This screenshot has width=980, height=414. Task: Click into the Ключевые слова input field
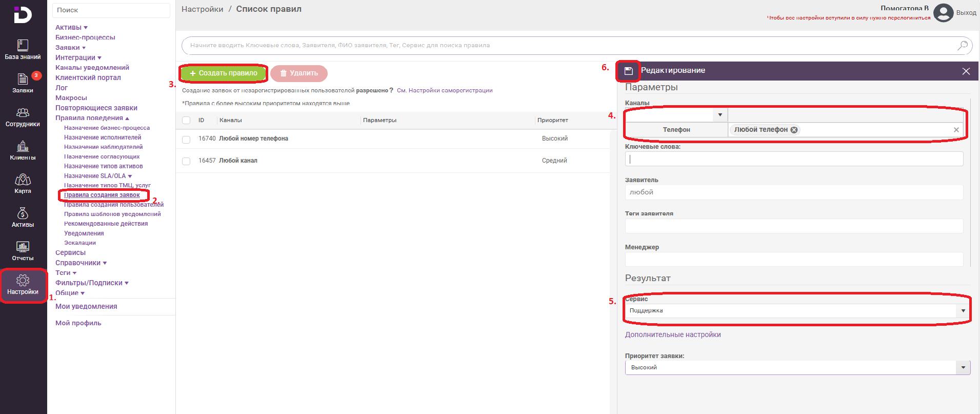pos(794,159)
